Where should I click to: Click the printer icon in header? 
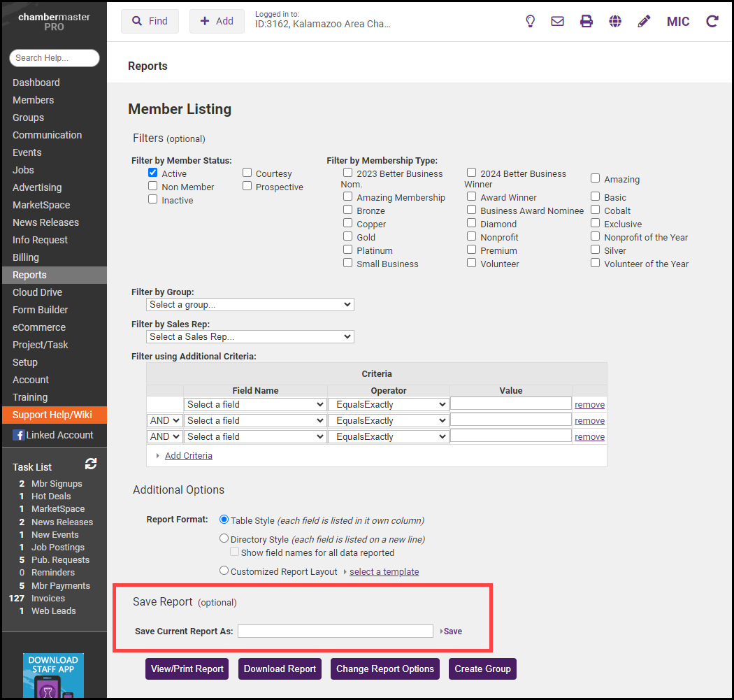587,21
